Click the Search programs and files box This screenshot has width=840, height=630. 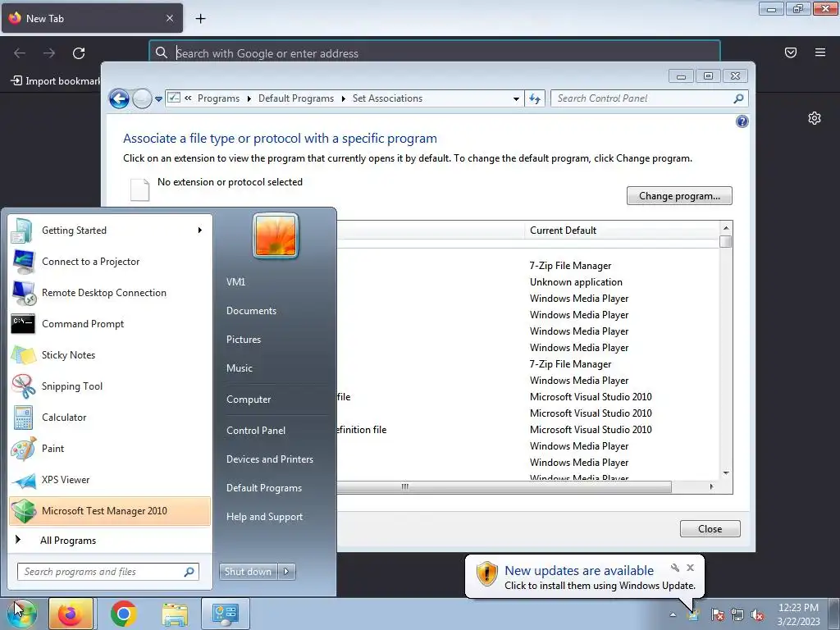pos(108,572)
